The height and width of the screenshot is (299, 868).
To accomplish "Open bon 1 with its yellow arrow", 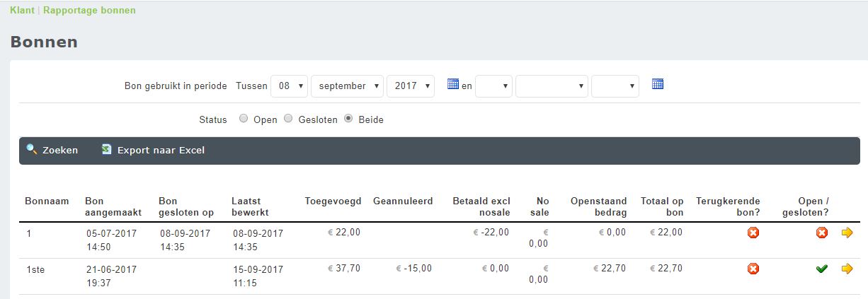I will [x=847, y=233].
